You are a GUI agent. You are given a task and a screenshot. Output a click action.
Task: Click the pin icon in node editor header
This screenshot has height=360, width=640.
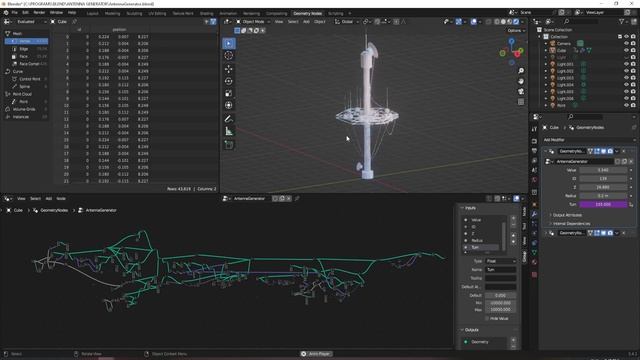click(297, 198)
